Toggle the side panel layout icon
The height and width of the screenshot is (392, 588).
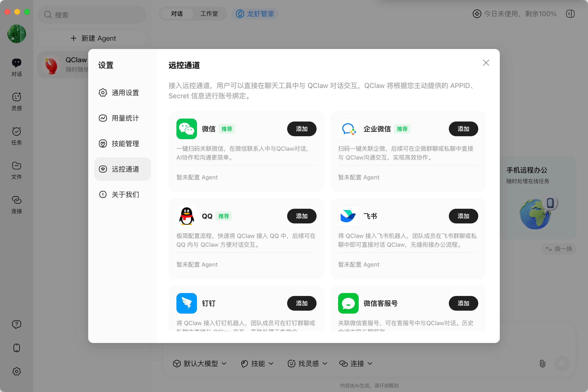click(570, 14)
